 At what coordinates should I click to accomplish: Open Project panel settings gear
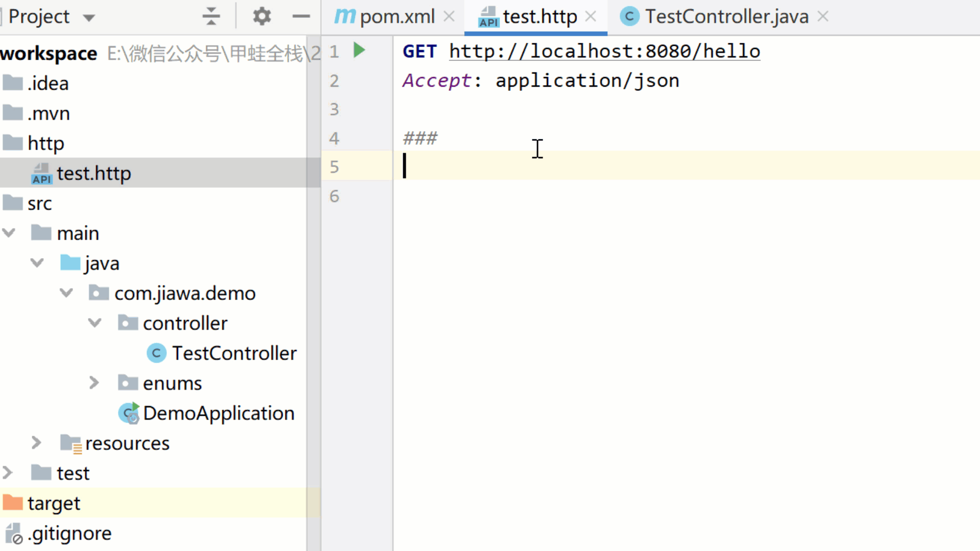(x=262, y=17)
